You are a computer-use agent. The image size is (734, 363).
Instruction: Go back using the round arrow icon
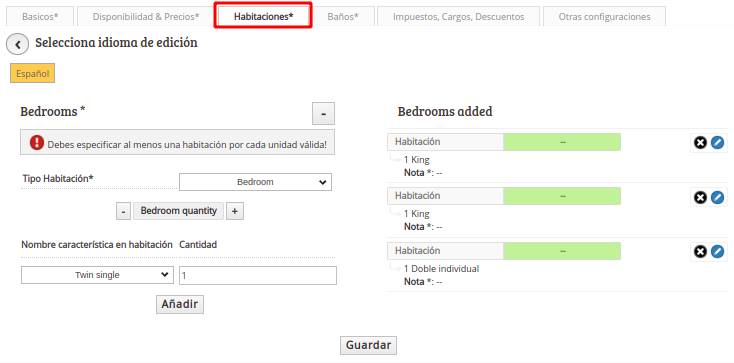pyautogui.click(x=18, y=44)
